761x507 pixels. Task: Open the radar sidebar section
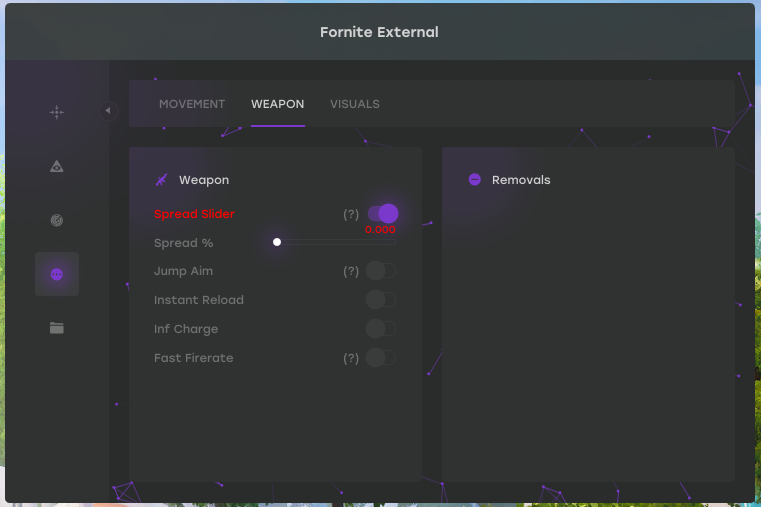point(57,220)
